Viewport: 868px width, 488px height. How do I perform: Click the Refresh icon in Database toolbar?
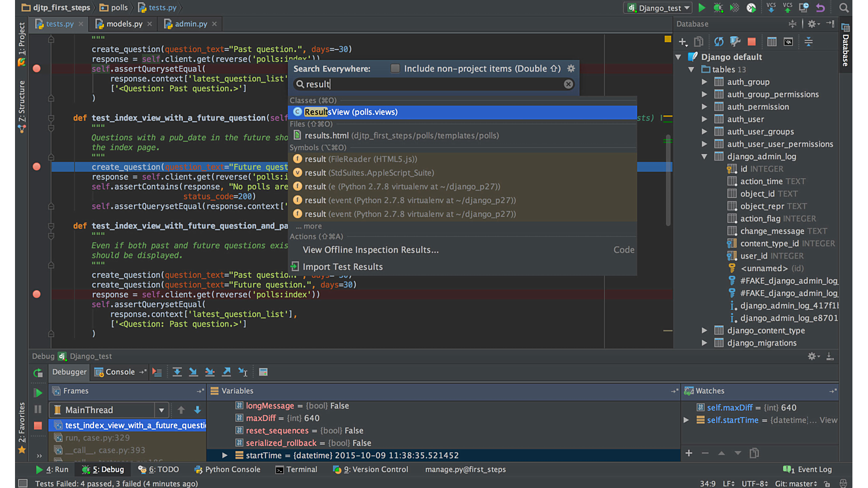[x=719, y=42]
